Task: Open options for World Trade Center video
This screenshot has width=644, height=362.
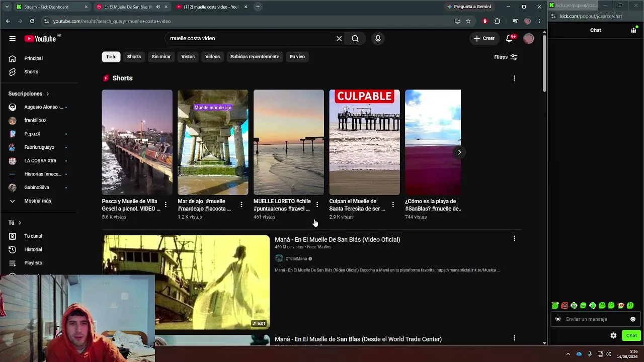Action: pos(514,338)
